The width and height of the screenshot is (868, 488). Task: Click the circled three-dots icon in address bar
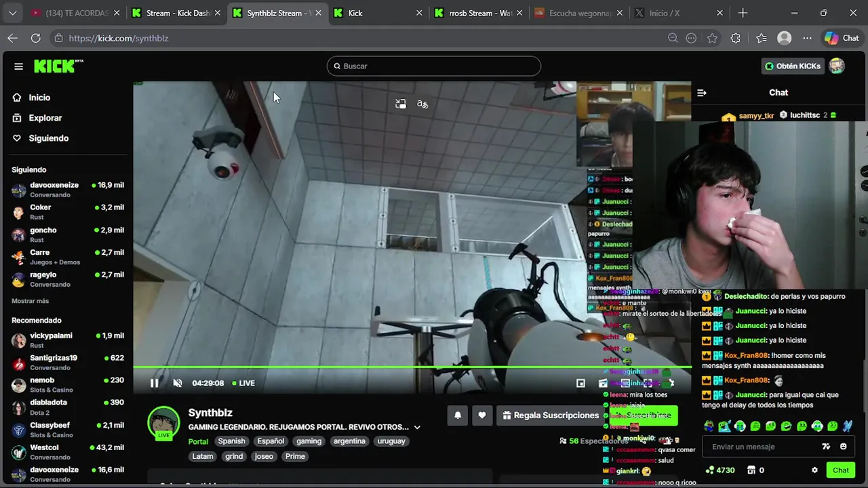tap(691, 38)
